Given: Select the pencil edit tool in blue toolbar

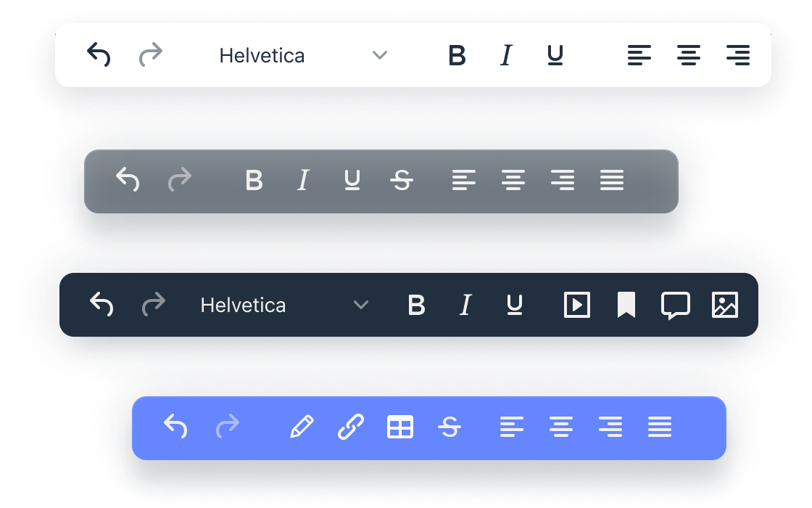Looking at the screenshot, I should [302, 427].
